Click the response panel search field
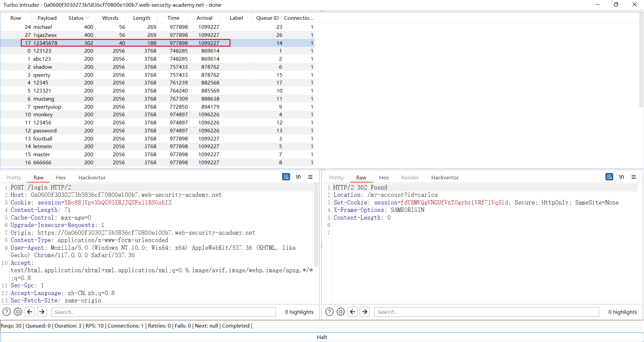 [x=486, y=312]
